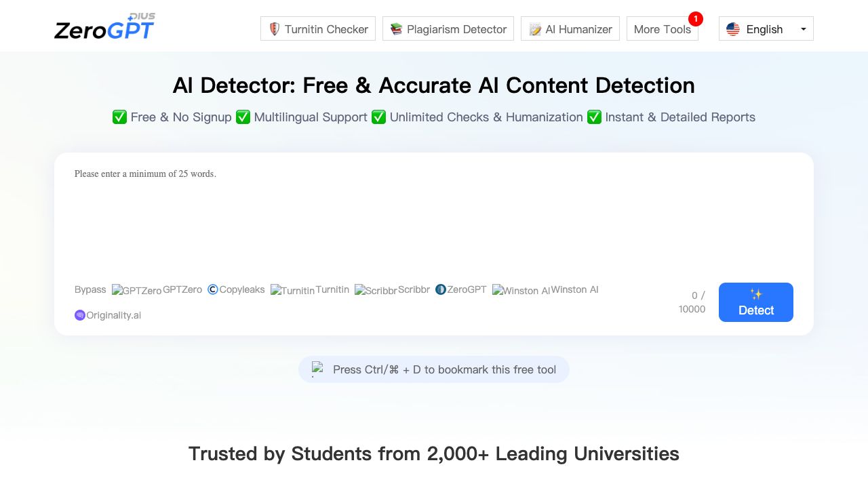
Task: Click the Winston AI bypass link
Action: 545,290
